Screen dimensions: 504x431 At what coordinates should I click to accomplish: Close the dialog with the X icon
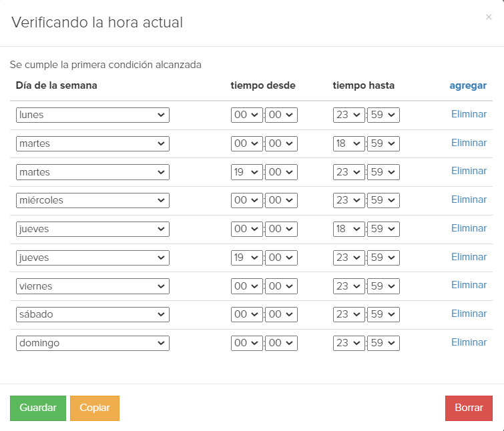[x=489, y=17]
